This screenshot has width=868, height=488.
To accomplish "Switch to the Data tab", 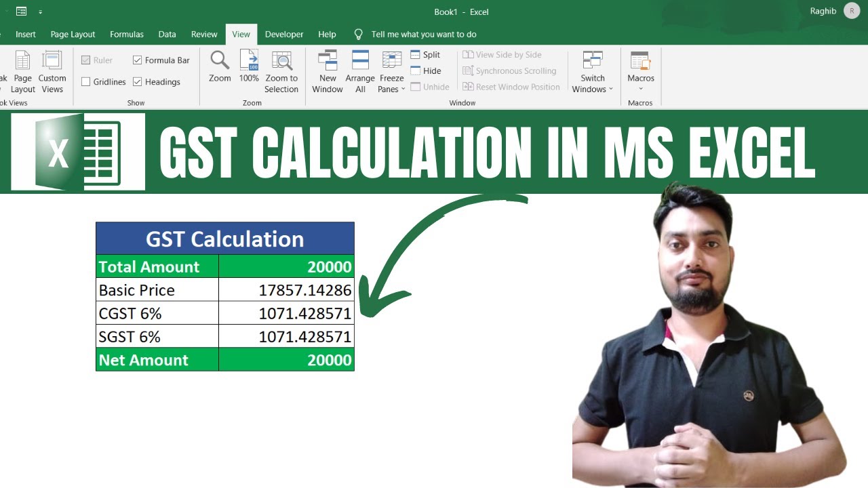I will (x=167, y=34).
